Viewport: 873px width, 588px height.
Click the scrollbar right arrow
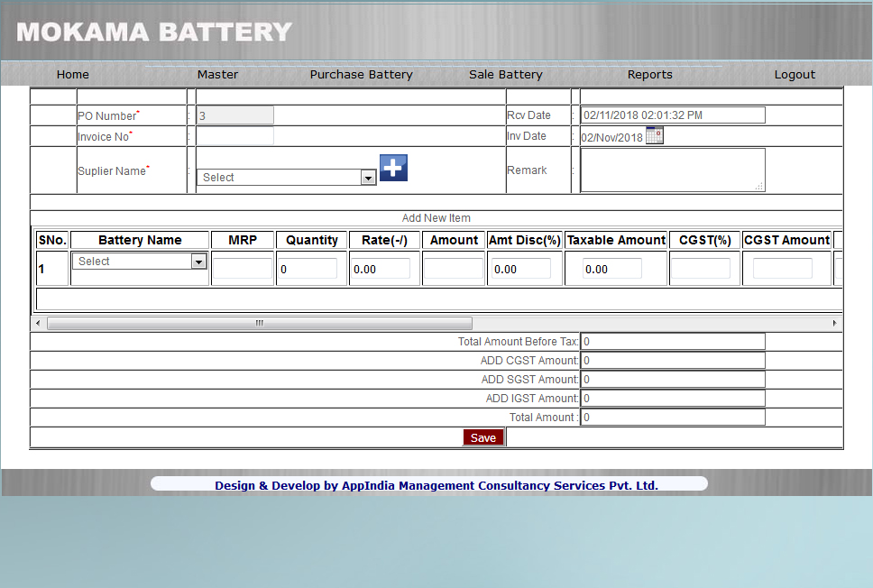click(x=834, y=323)
